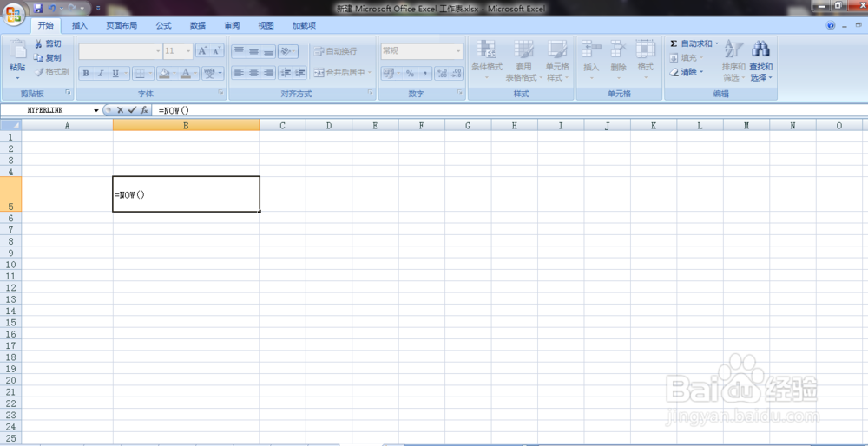Viewport: 868px width, 446px height.
Task: Select row 10 header
Action: (x=10, y=264)
